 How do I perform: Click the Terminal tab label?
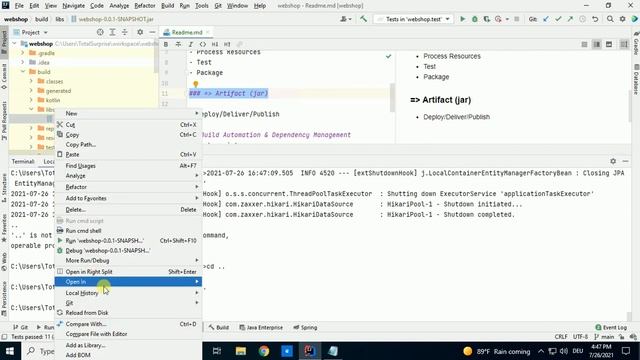23,161
